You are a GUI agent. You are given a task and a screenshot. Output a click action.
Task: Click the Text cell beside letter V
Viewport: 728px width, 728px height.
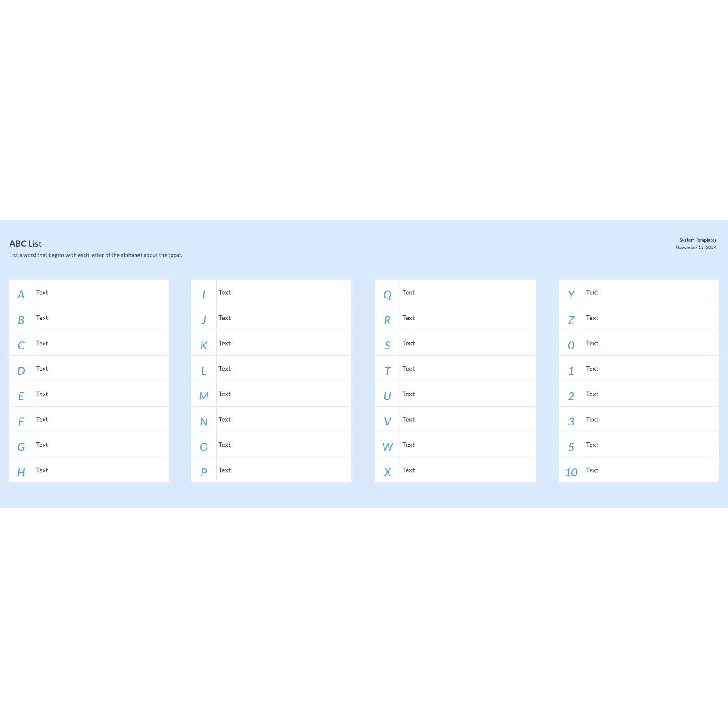[x=468, y=420]
